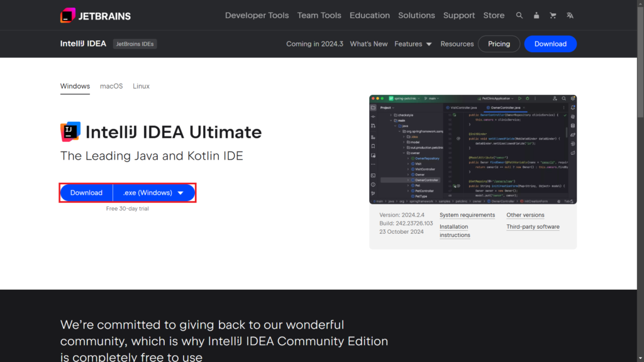The height and width of the screenshot is (362, 644).
Task: Open the site search icon
Action: click(519, 16)
